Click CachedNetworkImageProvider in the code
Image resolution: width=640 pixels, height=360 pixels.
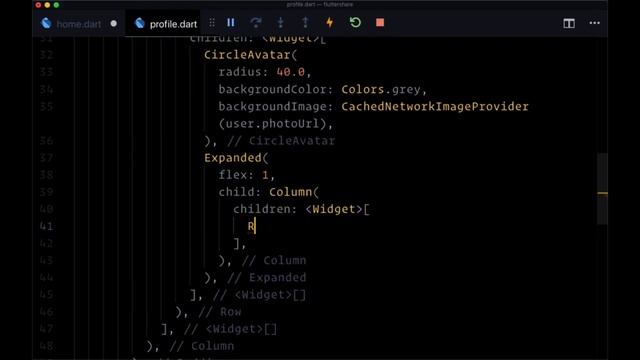(435, 107)
